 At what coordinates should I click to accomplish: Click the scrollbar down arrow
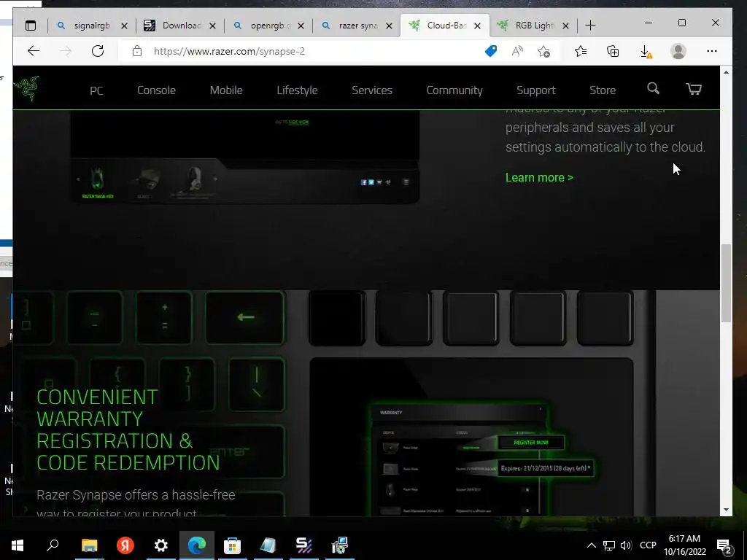click(x=726, y=510)
